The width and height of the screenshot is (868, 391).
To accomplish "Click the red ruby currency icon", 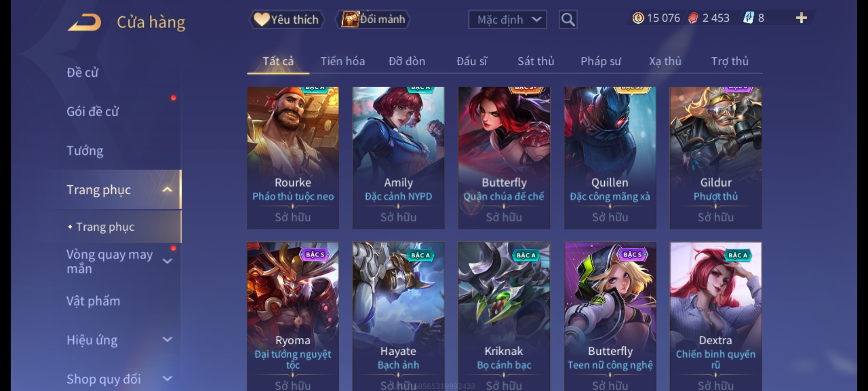I will pyautogui.click(x=693, y=18).
